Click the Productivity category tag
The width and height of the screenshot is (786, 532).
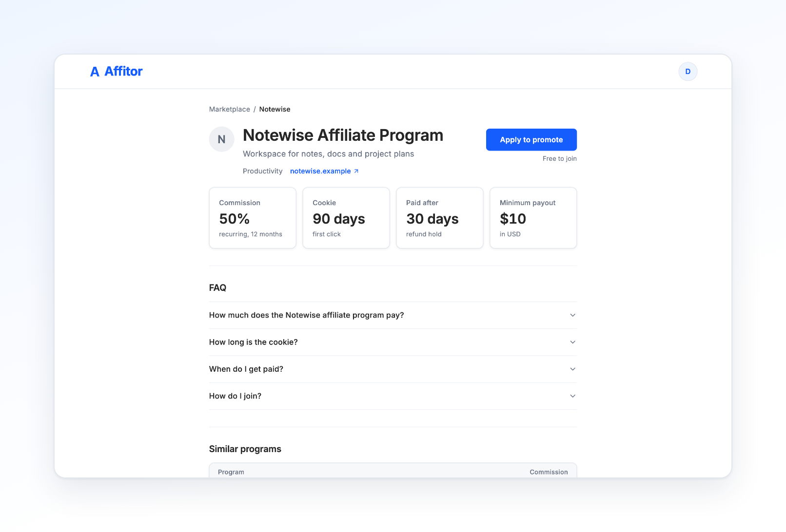[x=263, y=171]
